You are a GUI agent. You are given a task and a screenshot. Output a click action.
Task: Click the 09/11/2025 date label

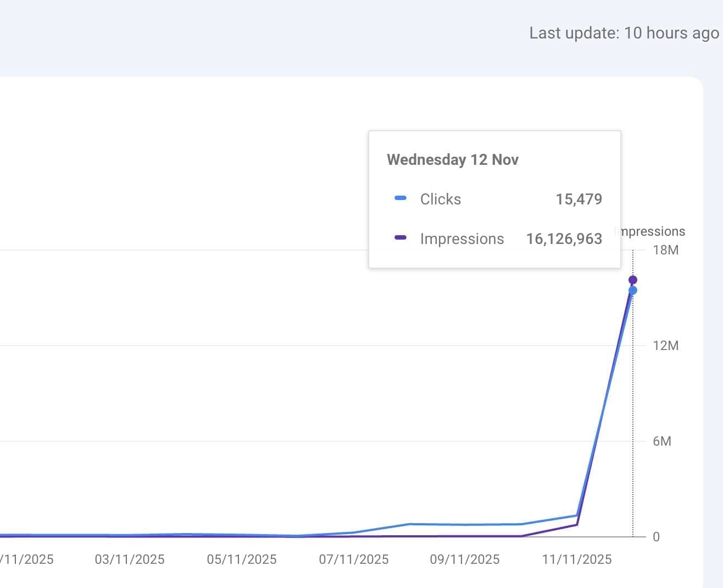pyautogui.click(x=465, y=559)
